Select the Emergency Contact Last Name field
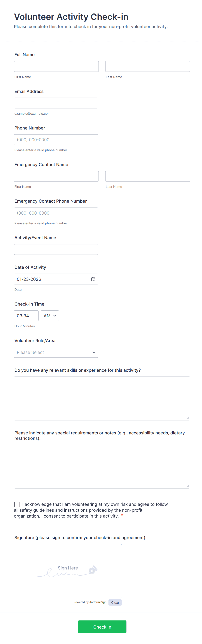Viewport: 202px width, 644px height. [147, 176]
